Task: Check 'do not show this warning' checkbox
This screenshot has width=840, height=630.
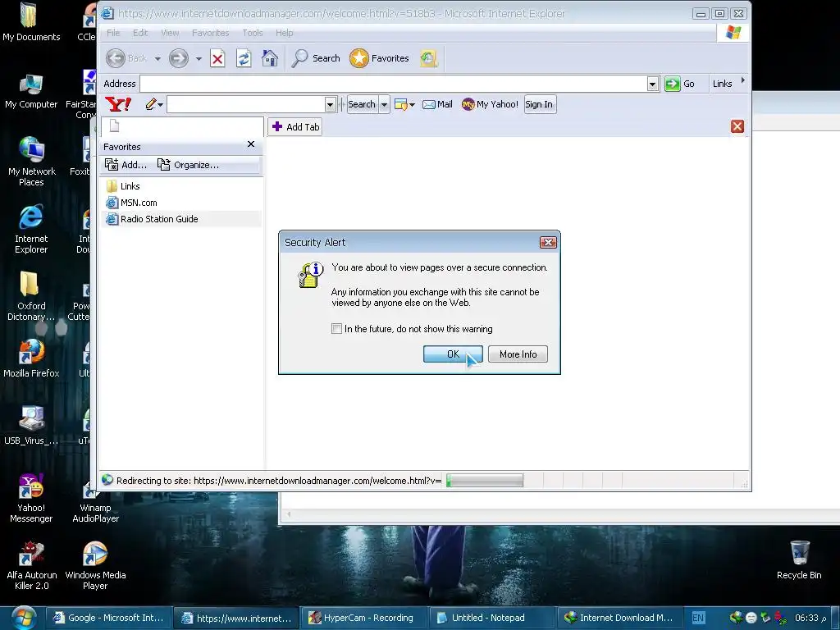Action: 336,328
